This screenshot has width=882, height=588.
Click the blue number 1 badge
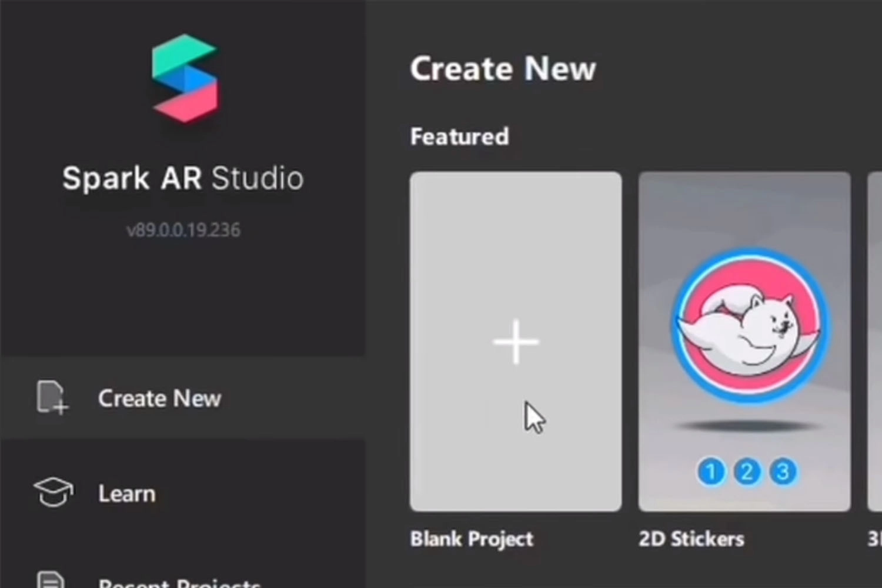pos(711,472)
